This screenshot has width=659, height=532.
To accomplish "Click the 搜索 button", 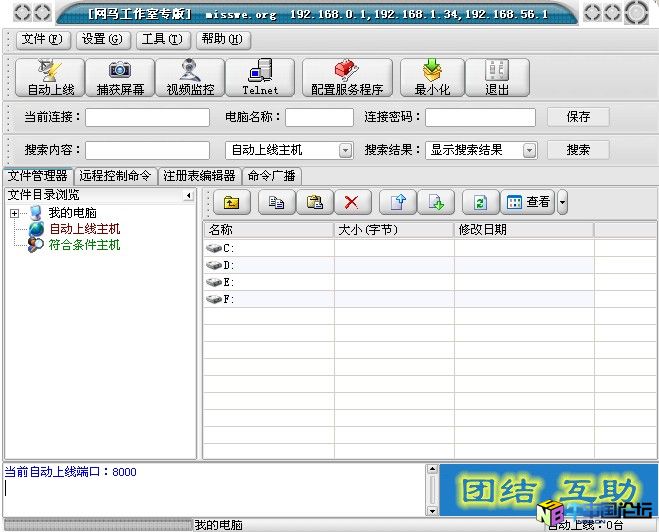I will (x=578, y=150).
